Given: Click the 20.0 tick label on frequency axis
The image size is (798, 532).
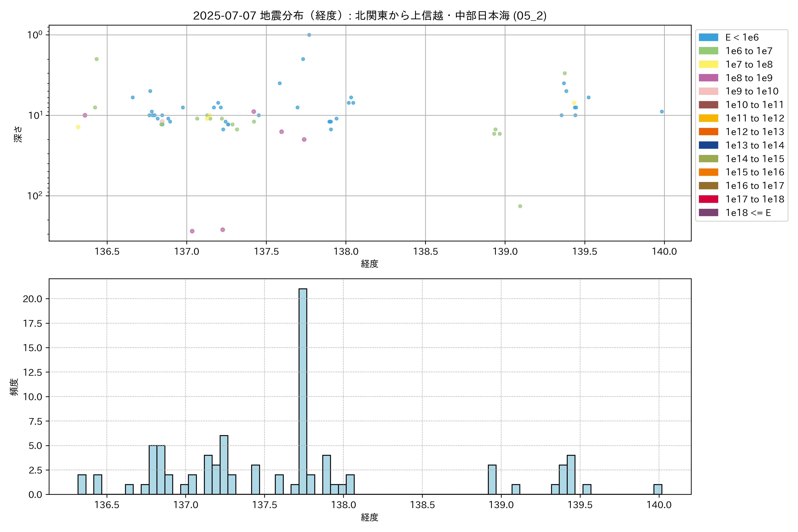Looking at the screenshot, I should pyautogui.click(x=33, y=299).
